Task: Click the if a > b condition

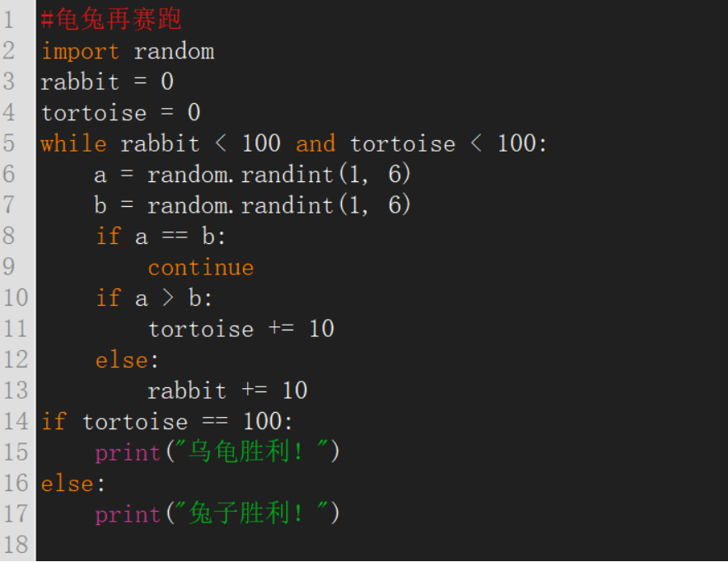Action: tap(154, 297)
